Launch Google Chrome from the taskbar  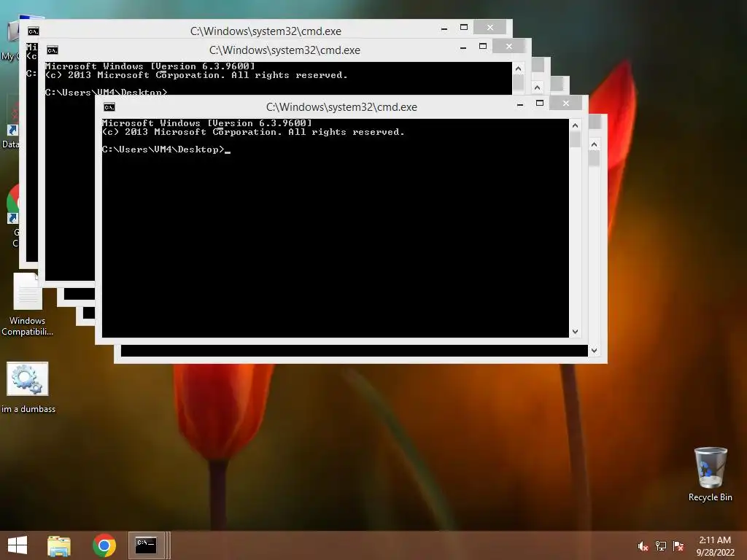104,545
